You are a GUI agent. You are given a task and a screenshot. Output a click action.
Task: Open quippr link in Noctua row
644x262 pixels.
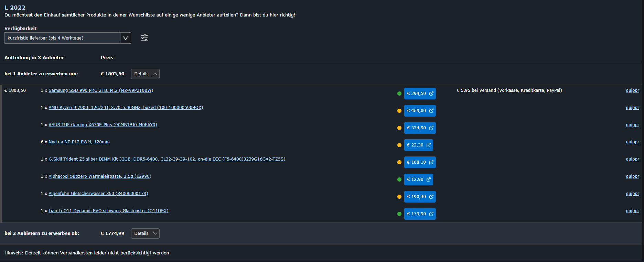pos(632,142)
